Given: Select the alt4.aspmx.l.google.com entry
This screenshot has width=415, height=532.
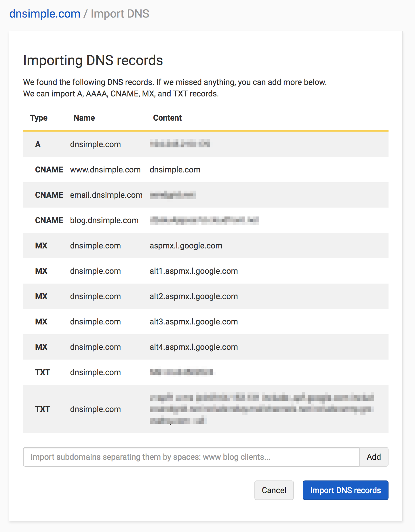Looking at the screenshot, I should (x=194, y=347).
